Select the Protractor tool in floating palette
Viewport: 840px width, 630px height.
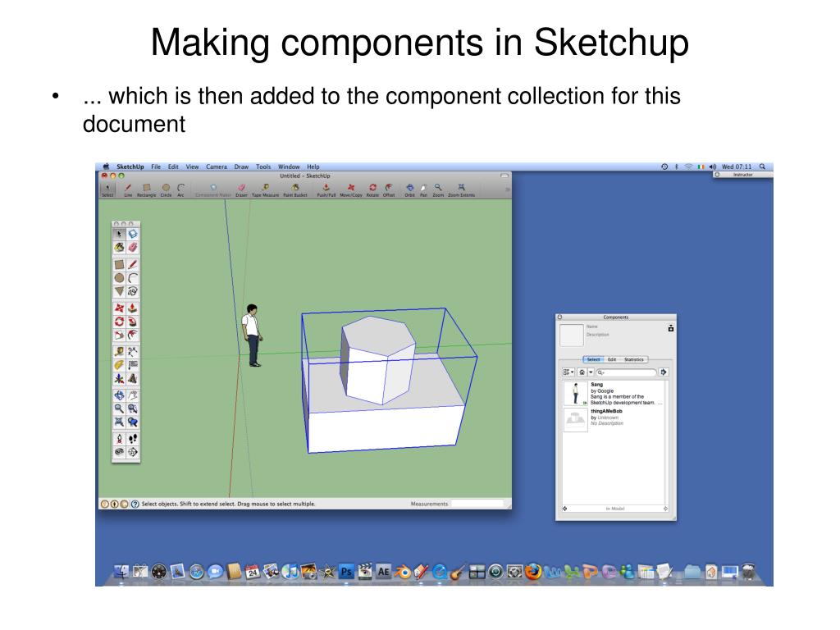coord(119,365)
